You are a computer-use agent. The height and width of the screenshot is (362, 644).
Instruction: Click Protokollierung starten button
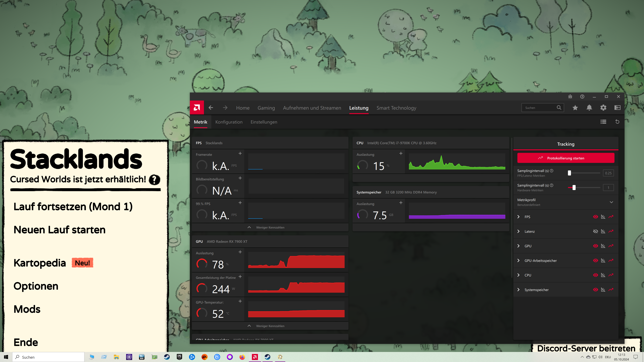(x=566, y=158)
